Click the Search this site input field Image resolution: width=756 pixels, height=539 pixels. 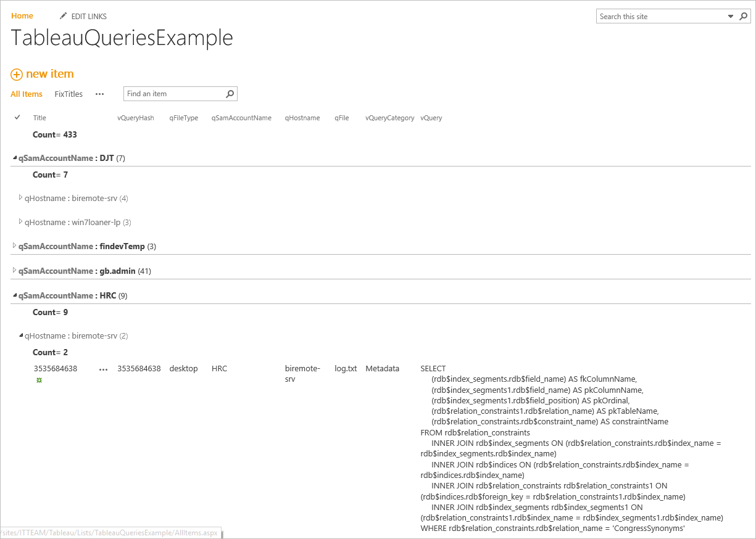tap(661, 17)
